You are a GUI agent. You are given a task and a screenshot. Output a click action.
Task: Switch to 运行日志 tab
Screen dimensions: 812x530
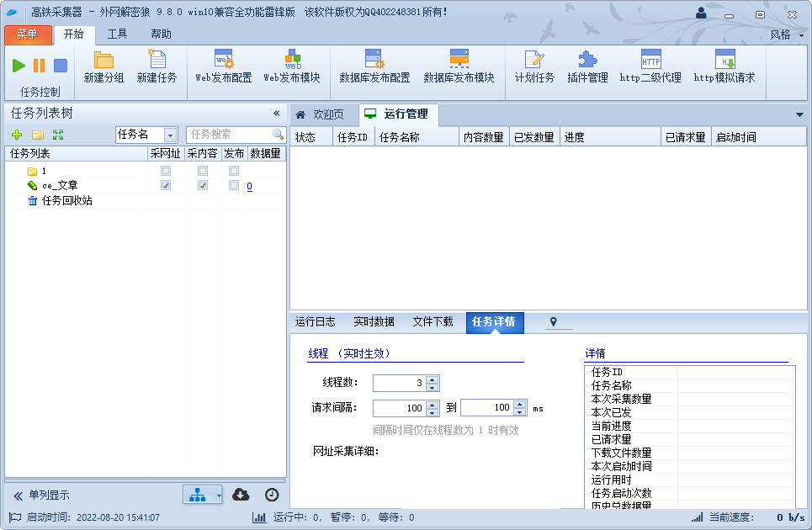[x=315, y=322]
